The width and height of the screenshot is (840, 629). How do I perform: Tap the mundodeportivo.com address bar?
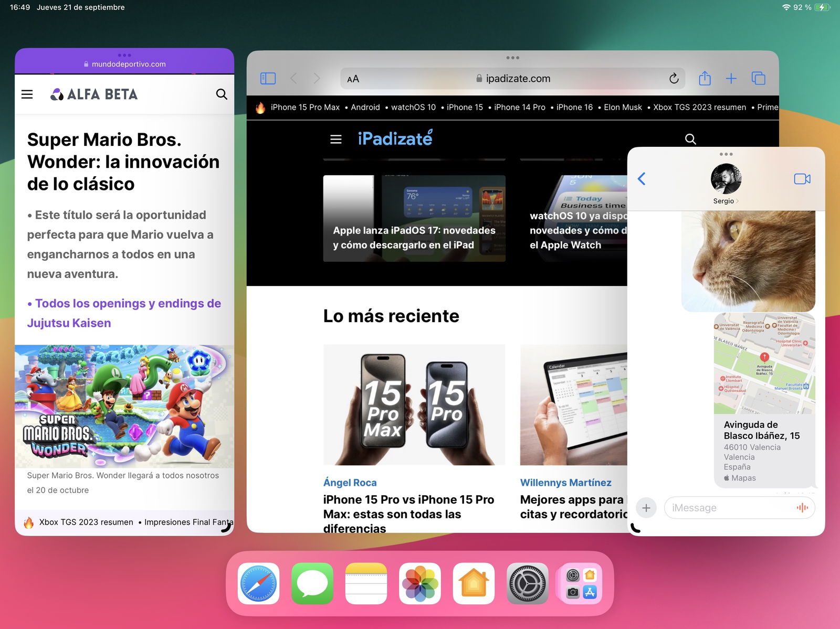click(124, 64)
